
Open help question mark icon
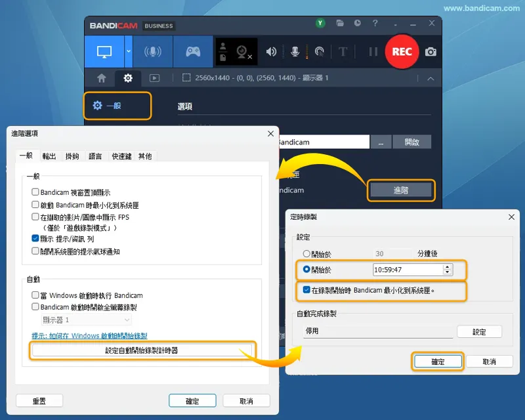point(375,23)
